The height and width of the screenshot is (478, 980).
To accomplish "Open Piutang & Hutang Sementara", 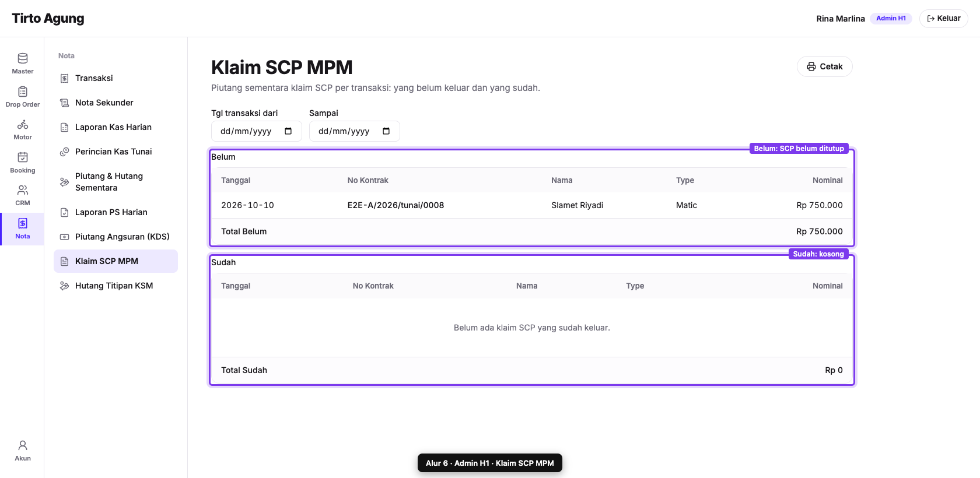I will [x=116, y=182].
